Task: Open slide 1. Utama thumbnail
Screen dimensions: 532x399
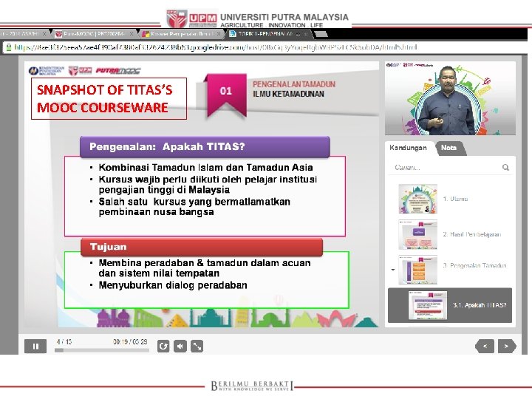Action: pos(418,199)
